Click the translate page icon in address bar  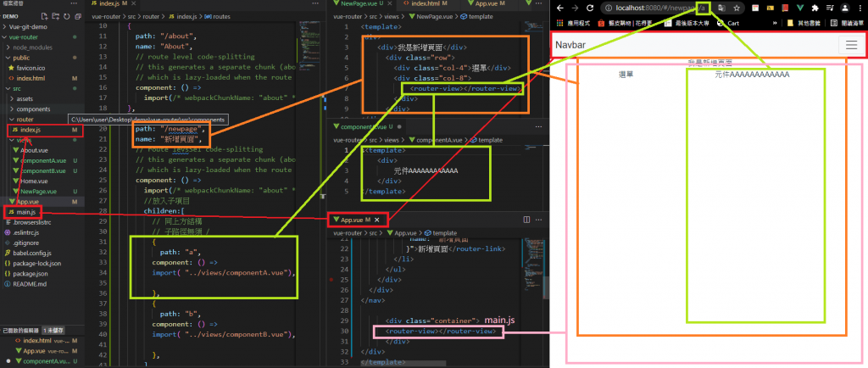(721, 8)
